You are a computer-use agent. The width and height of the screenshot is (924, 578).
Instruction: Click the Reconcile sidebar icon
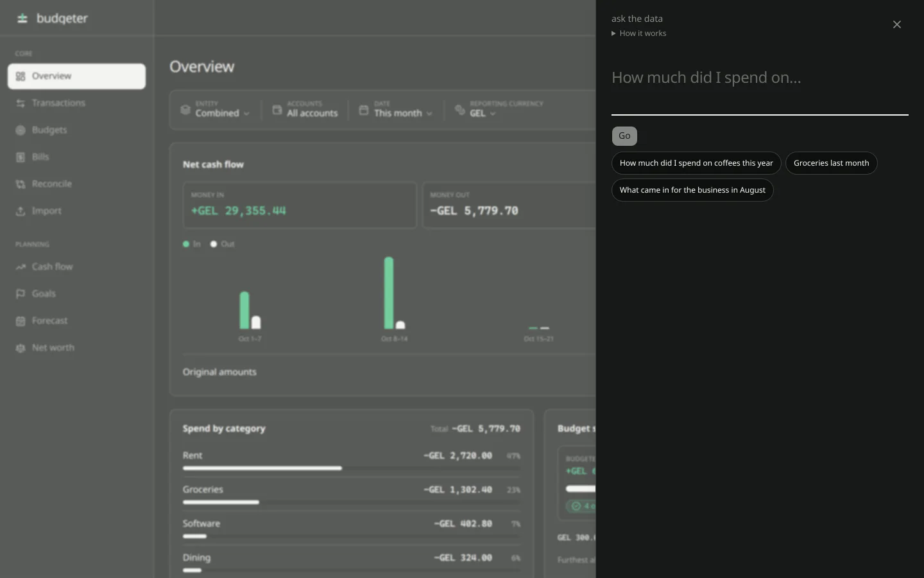(21, 184)
